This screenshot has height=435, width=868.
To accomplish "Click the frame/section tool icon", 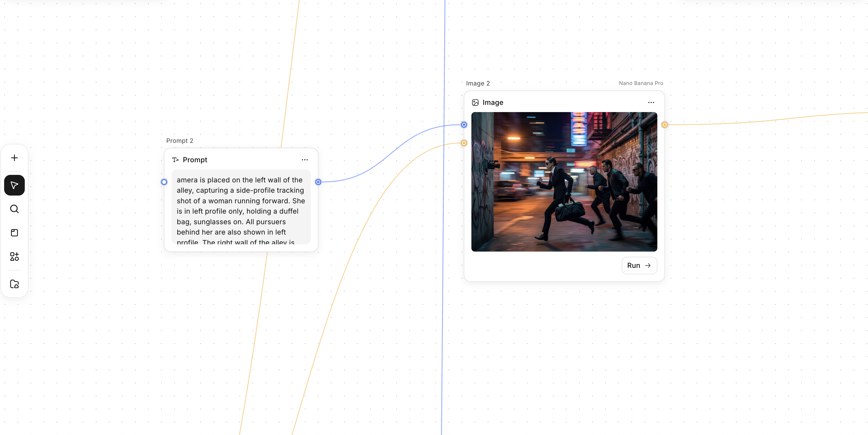I will 14,233.
